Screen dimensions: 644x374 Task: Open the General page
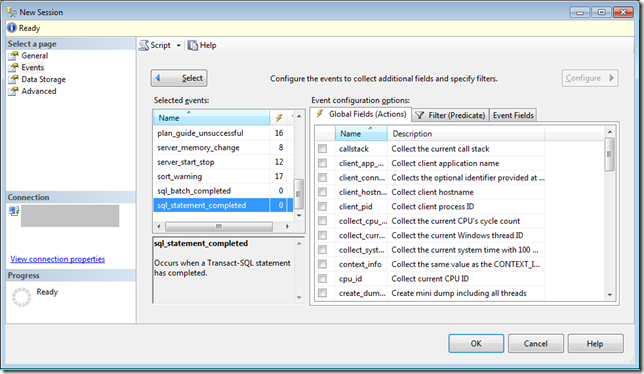pos(34,55)
